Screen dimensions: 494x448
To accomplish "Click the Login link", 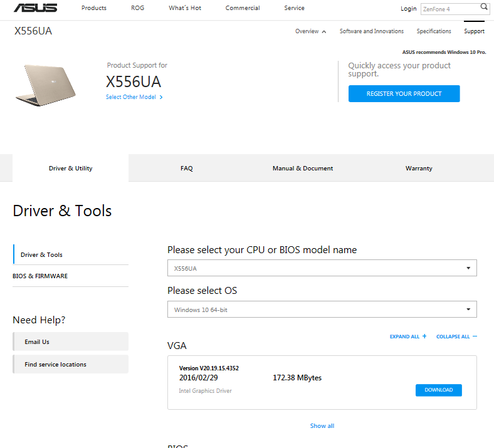I will click(x=408, y=9).
